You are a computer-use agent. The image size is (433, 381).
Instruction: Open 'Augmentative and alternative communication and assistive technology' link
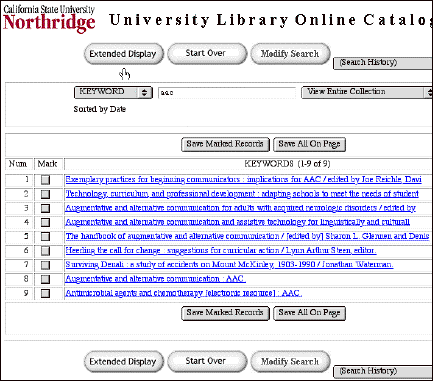(x=237, y=222)
